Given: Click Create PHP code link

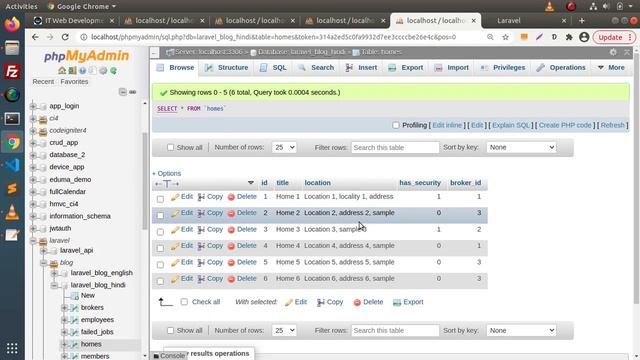Looking at the screenshot, I should click(565, 125).
